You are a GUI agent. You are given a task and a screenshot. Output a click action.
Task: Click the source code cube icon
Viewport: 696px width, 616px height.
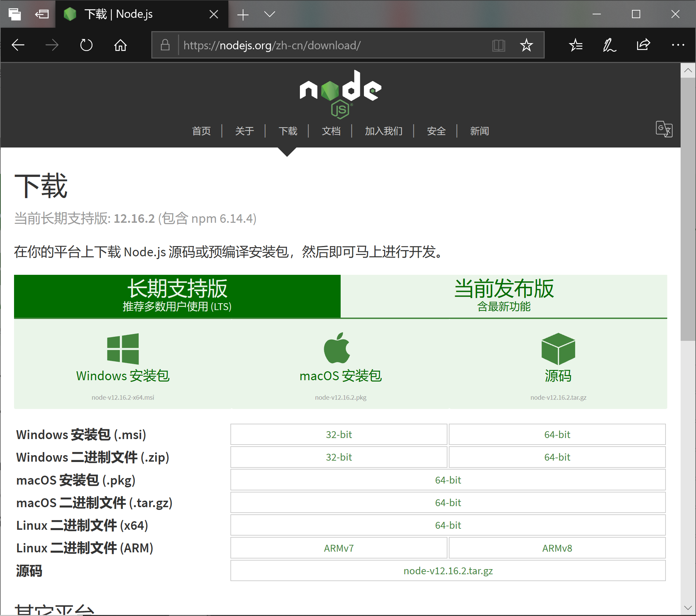tap(558, 349)
